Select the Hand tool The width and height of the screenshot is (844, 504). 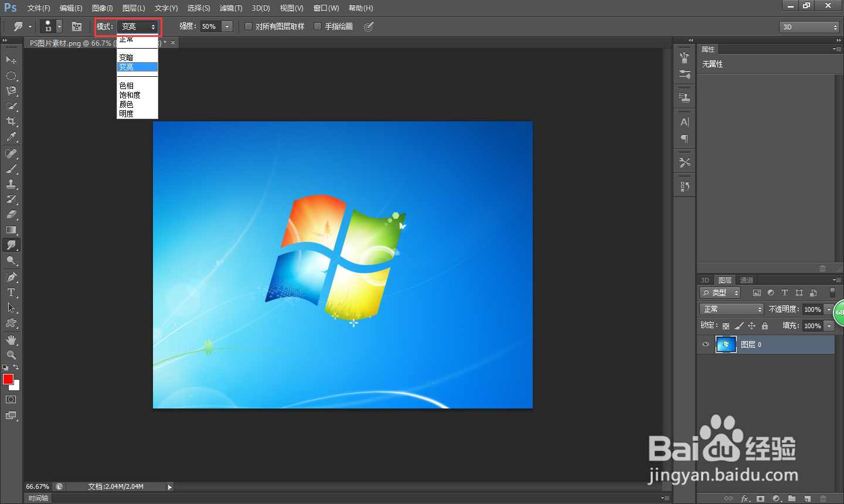tap(11, 340)
